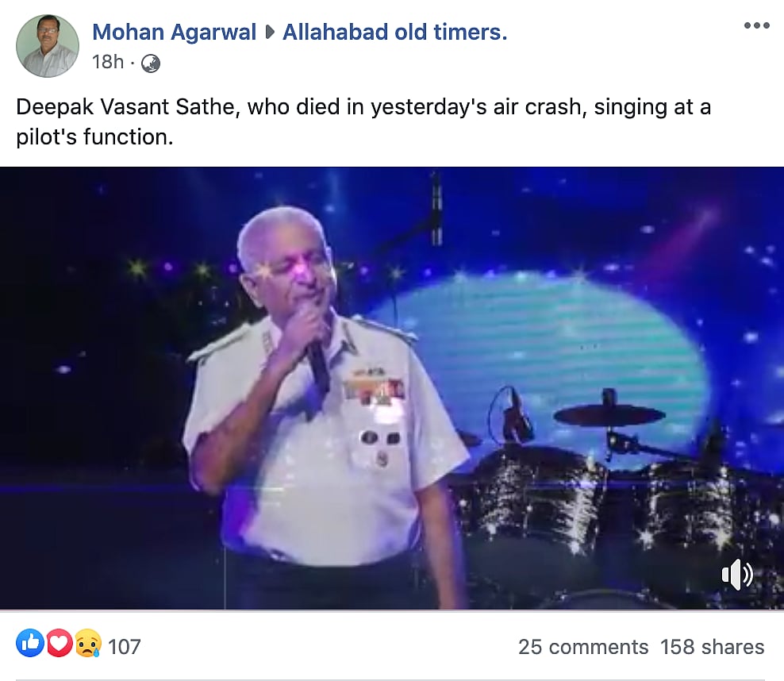The width and height of the screenshot is (784, 681).
Task: Click the sad crying reaction icon
Action: pos(88,643)
